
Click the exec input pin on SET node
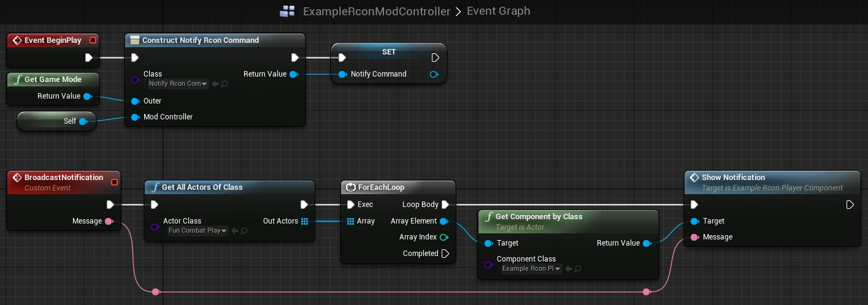(x=342, y=58)
